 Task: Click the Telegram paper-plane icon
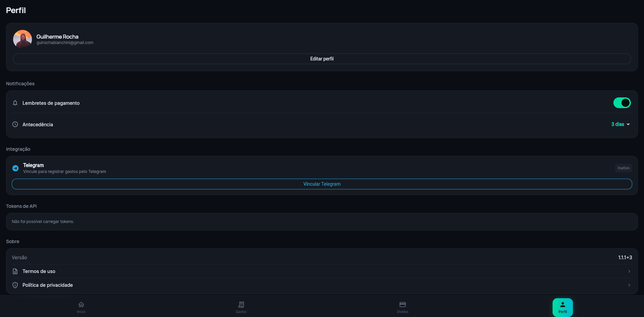tap(15, 168)
